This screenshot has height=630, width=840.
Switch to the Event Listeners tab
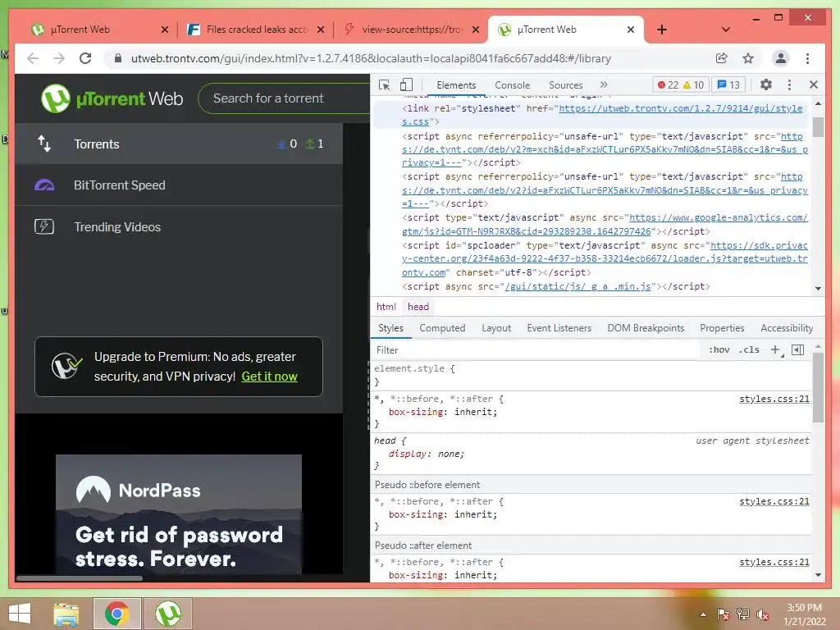pos(559,328)
